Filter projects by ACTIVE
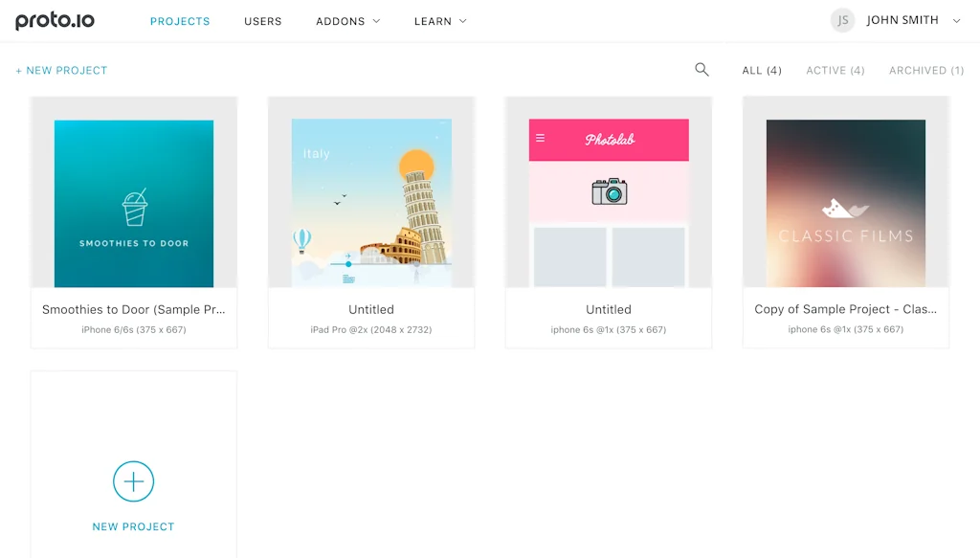Screen dimensions: 980x558 (835, 70)
